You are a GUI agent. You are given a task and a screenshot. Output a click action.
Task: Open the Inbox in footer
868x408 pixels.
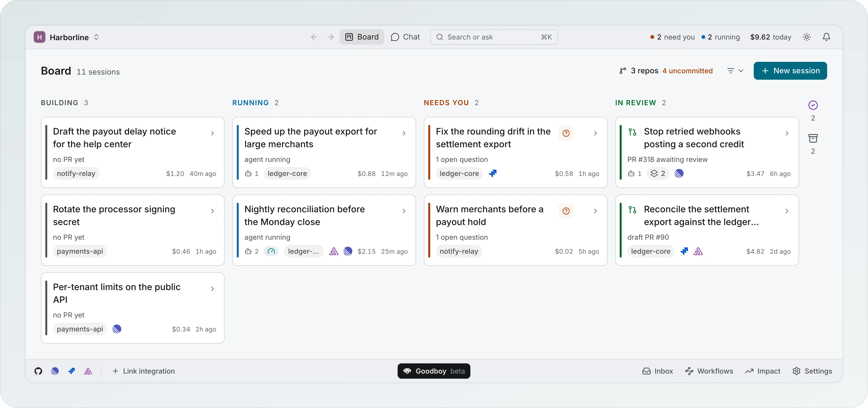coord(657,371)
